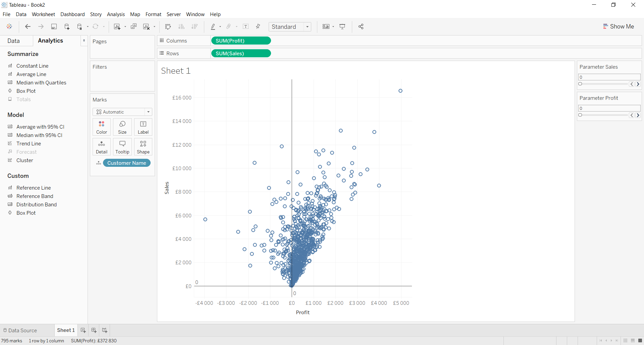Click the New Data Source icon
The width and height of the screenshot is (644, 345).
coord(67,27)
